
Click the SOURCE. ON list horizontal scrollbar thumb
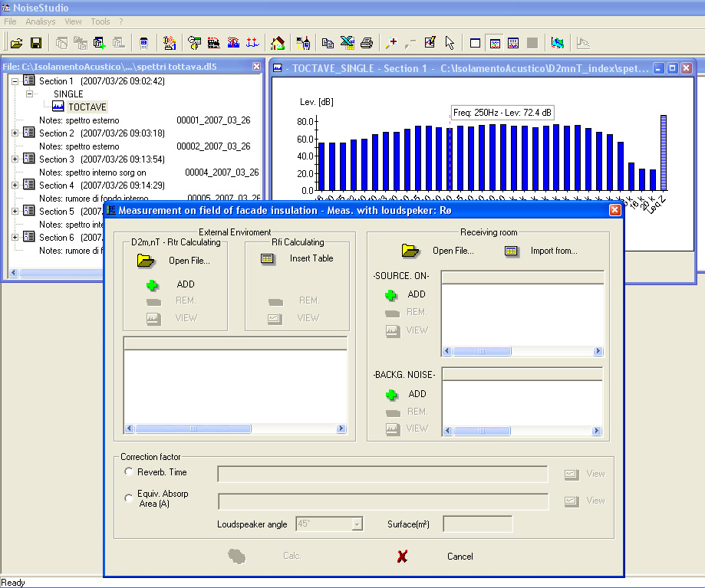click(482, 351)
